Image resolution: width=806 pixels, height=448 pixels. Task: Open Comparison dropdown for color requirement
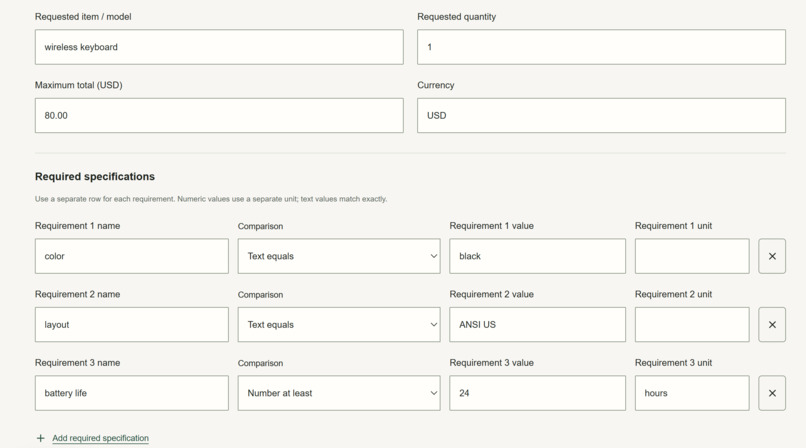pos(339,256)
